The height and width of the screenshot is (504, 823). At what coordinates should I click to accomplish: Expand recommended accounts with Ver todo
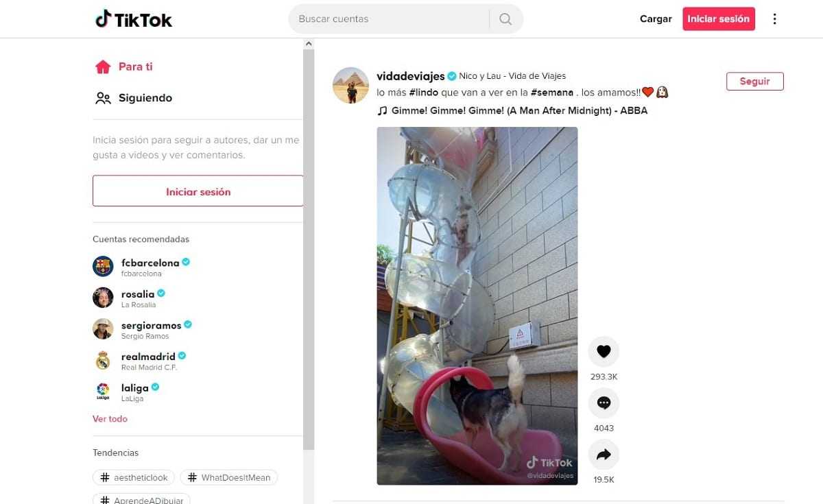(x=110, y=418)
